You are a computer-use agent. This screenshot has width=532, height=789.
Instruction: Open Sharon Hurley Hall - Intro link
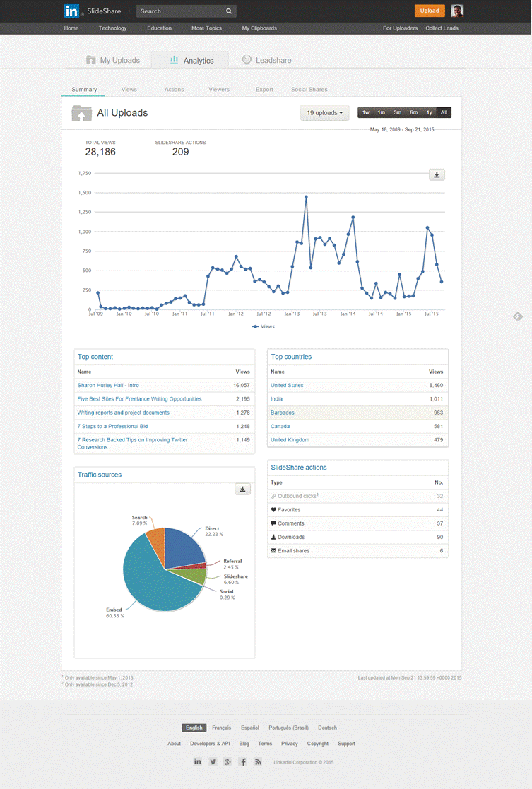tap(108, 385)
